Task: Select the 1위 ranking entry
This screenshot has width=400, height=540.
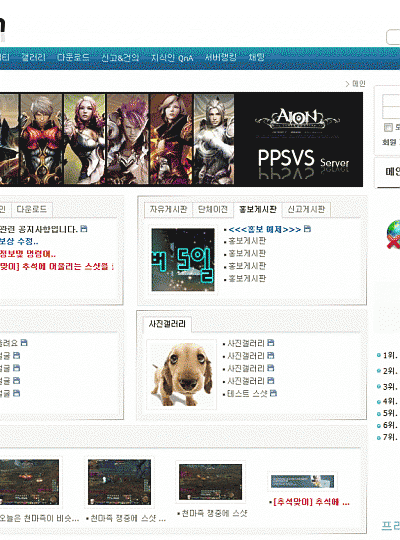Action: (x=390, y=355)
